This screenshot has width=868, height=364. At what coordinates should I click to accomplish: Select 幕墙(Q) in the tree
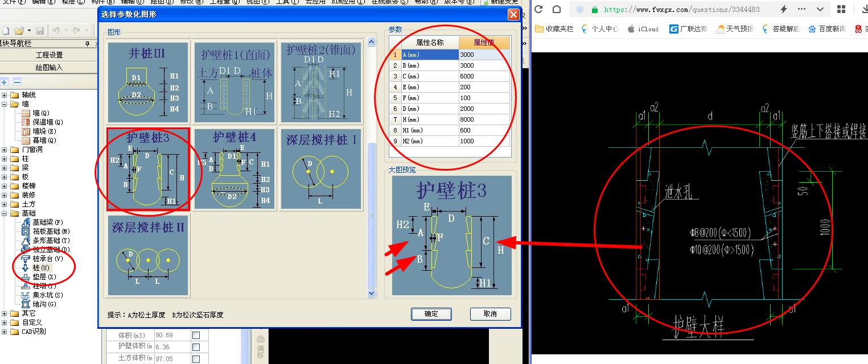point(44,140)
